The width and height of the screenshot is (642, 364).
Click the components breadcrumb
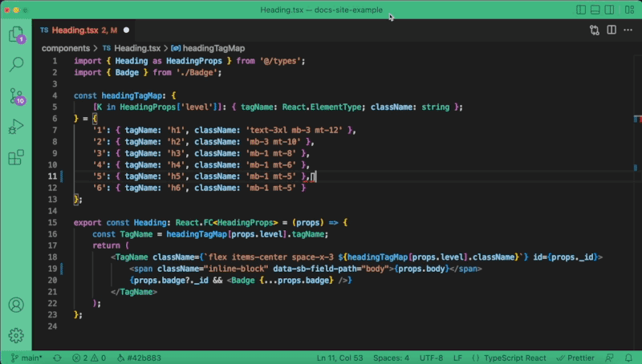[x=66, y=48]
